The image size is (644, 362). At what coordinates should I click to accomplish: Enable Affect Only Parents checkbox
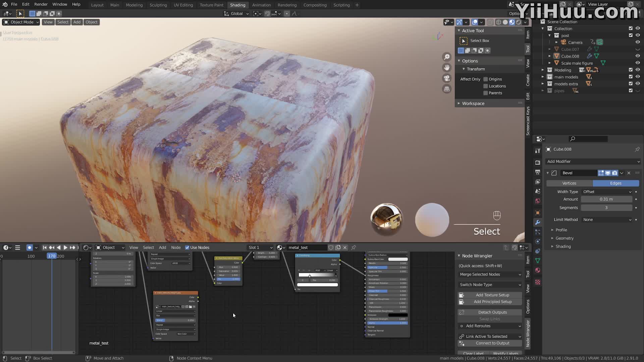click(485, 93)
